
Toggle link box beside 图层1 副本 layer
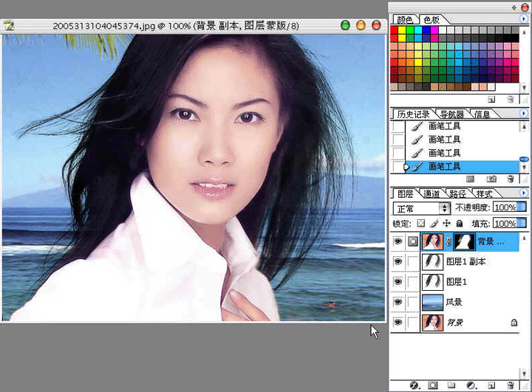(413, 262)
